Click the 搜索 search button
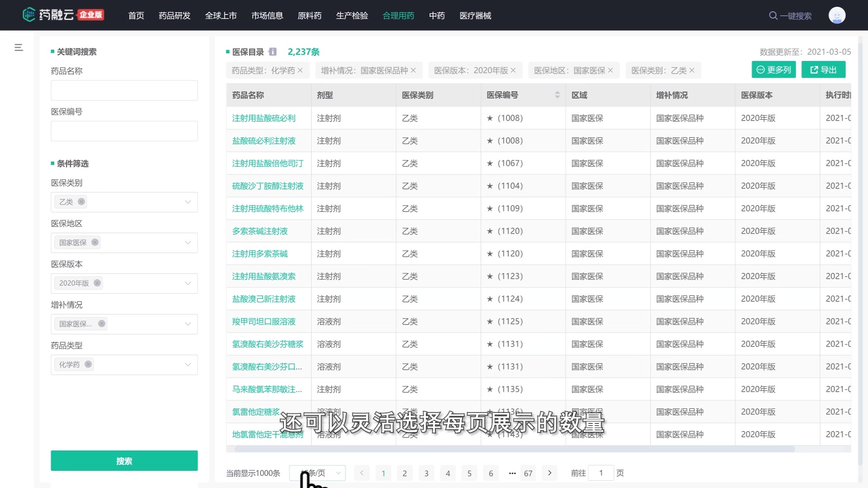This screenshot has width=868, height=488. tap(124, 460)
